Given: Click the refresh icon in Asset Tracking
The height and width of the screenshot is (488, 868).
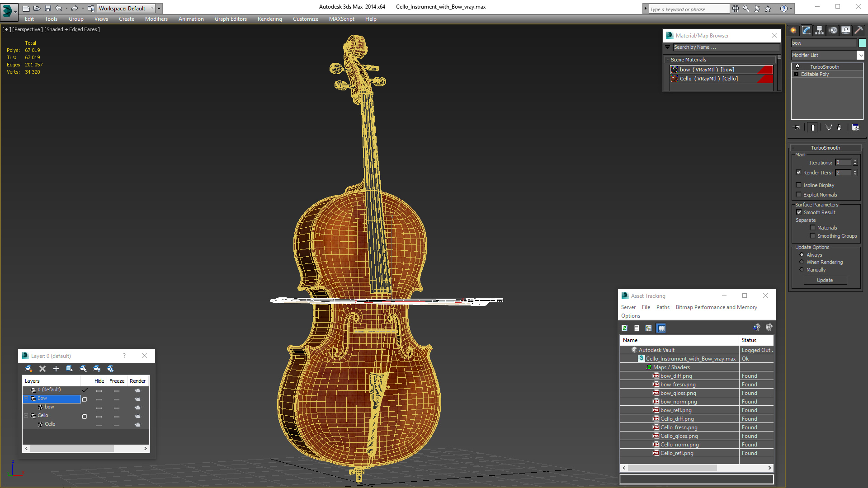Looking at the screenshot, I should 624,328.
